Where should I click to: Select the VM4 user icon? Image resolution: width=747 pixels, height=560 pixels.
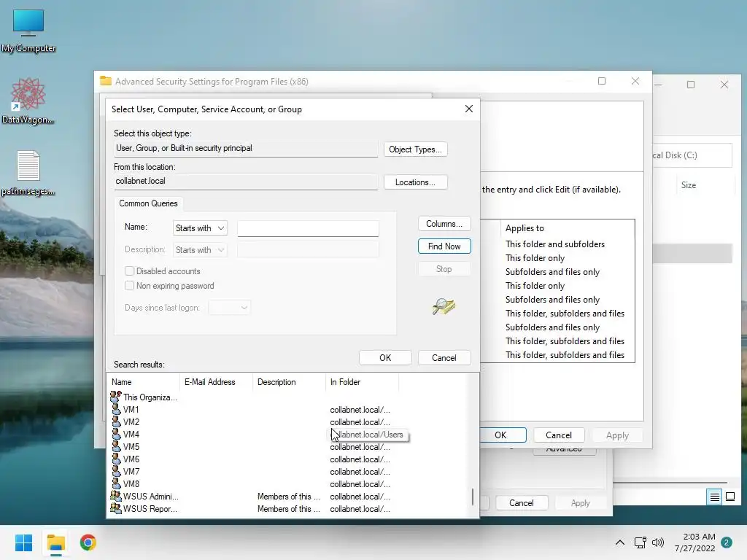(x=116, y=434)
